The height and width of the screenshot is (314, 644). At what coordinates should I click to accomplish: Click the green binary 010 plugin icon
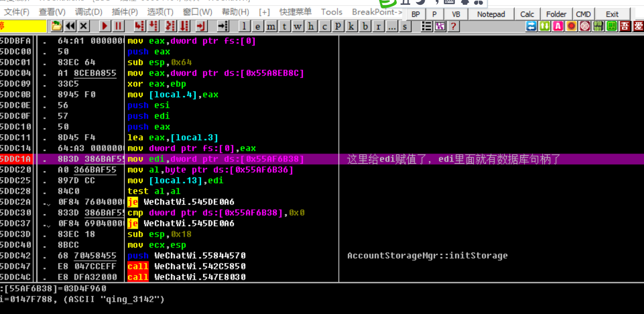(598, 26)
